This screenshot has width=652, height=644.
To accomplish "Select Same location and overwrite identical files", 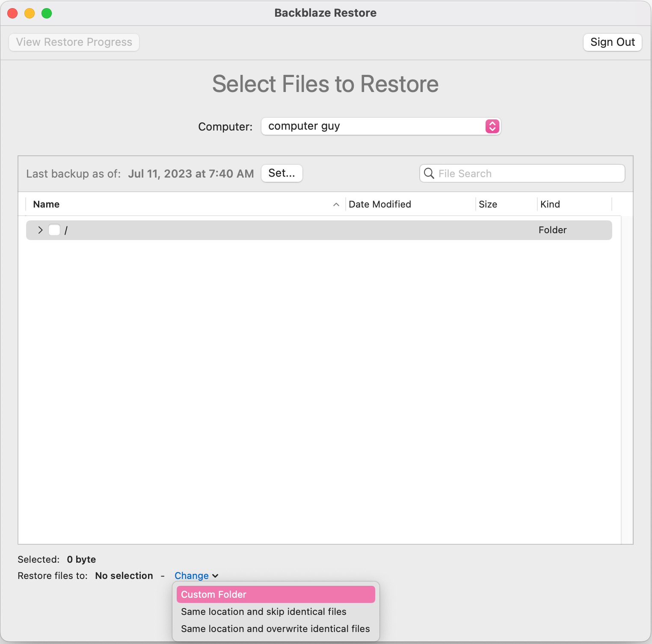I will [276, 629].
